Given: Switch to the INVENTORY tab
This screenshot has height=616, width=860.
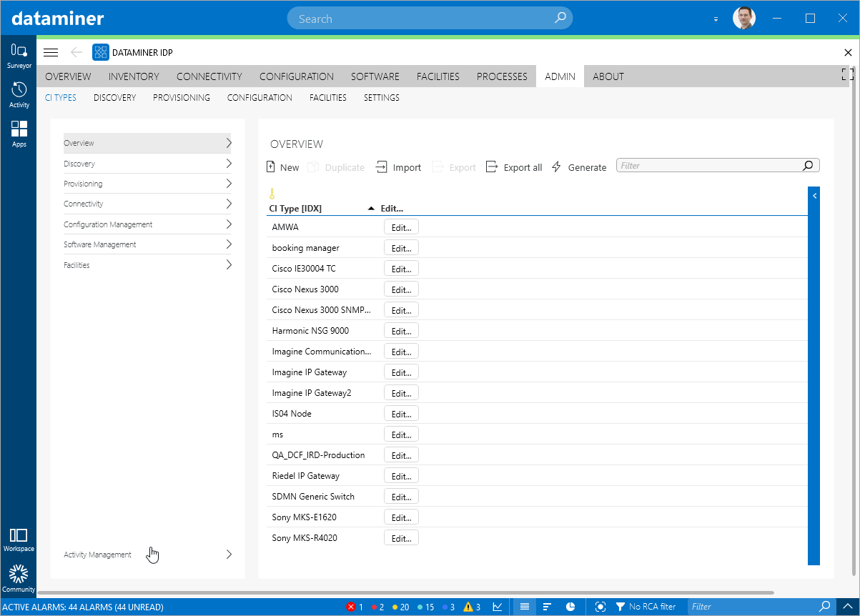Looking at the screenshot, I should [x=134, y=76].
